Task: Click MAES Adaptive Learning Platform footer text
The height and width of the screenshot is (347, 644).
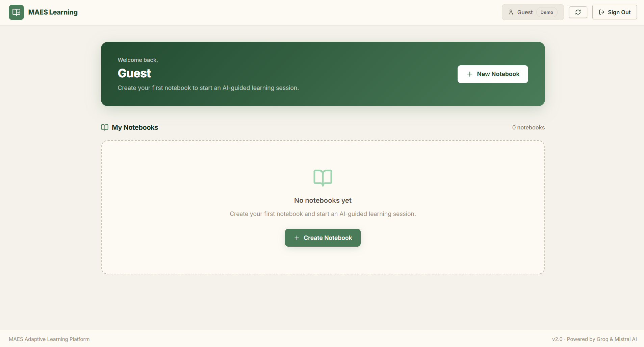Action: pos(49,339)
